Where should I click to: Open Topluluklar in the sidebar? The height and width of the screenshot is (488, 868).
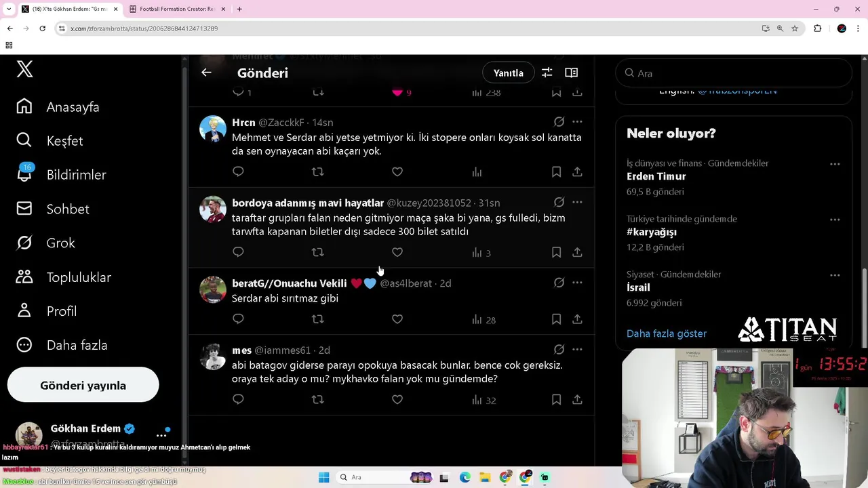[64, 277]
